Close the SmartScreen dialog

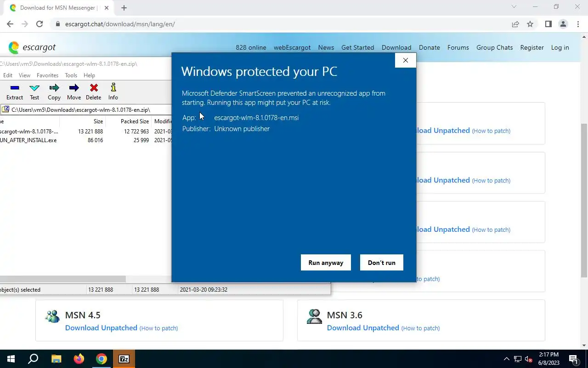click(x=405, y=60)
